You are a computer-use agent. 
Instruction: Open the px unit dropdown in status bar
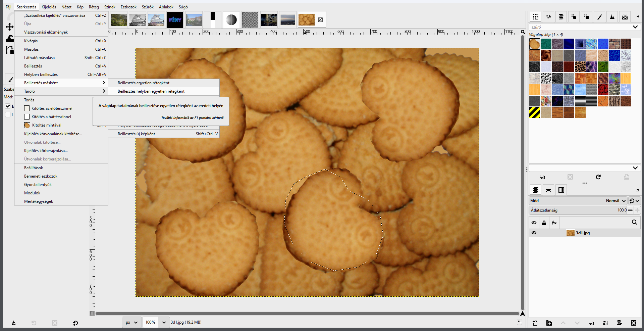point(132,322)
